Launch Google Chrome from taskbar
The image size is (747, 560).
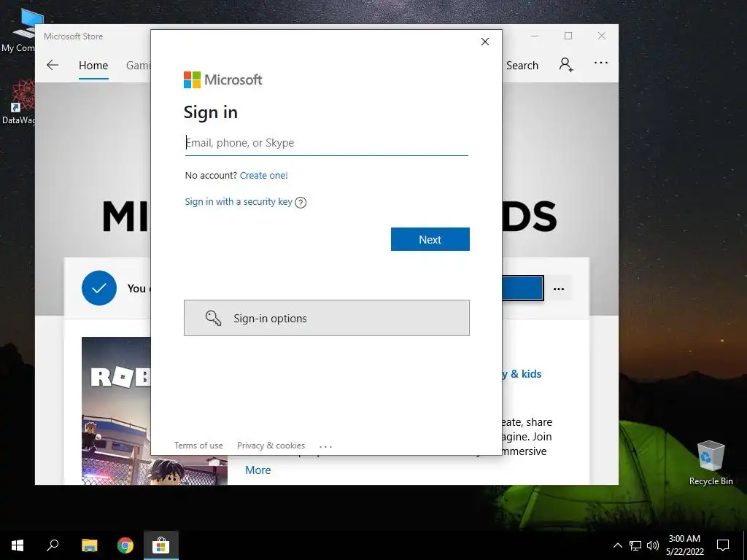[125, 545]
